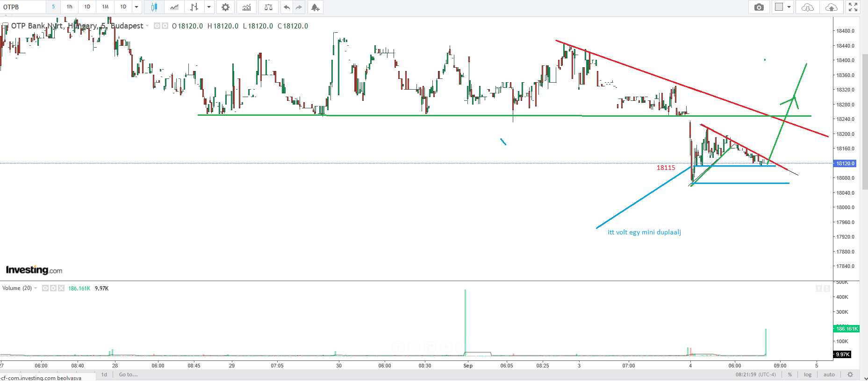The image size is (868, 381).
Task: Switch to the area line chart icon
Action: [174, 7]
